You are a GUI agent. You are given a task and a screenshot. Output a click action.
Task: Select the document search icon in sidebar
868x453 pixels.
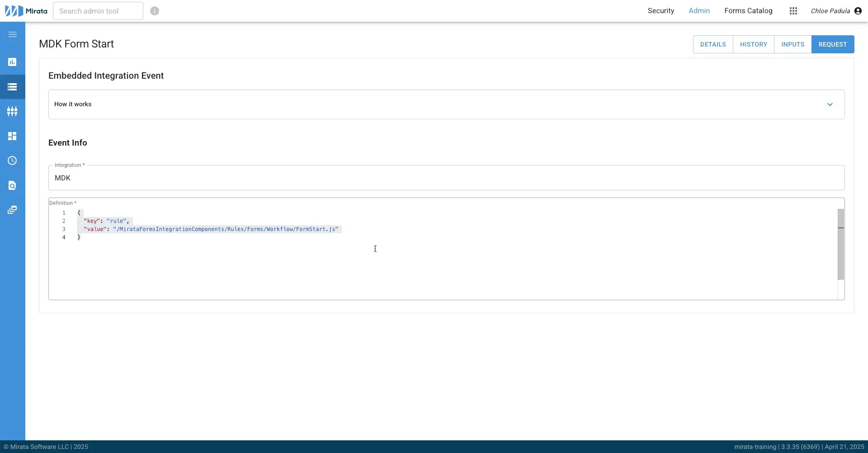(12, 185)
